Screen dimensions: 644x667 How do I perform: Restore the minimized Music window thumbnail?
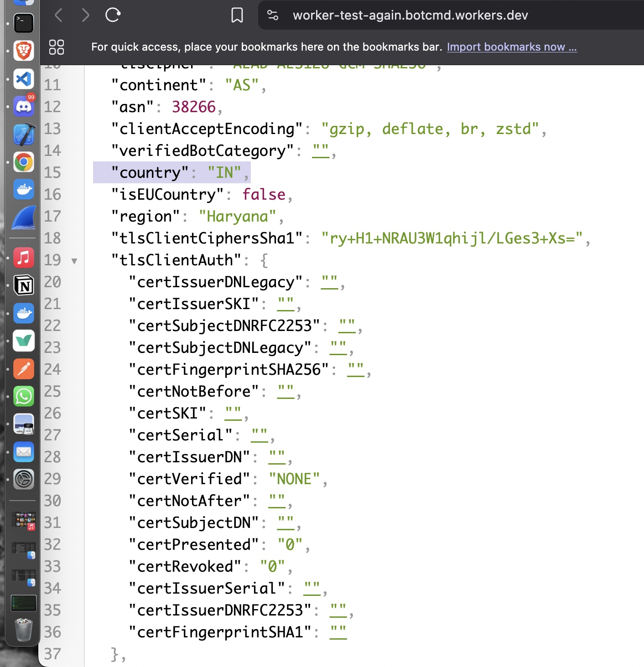point(24,521)
